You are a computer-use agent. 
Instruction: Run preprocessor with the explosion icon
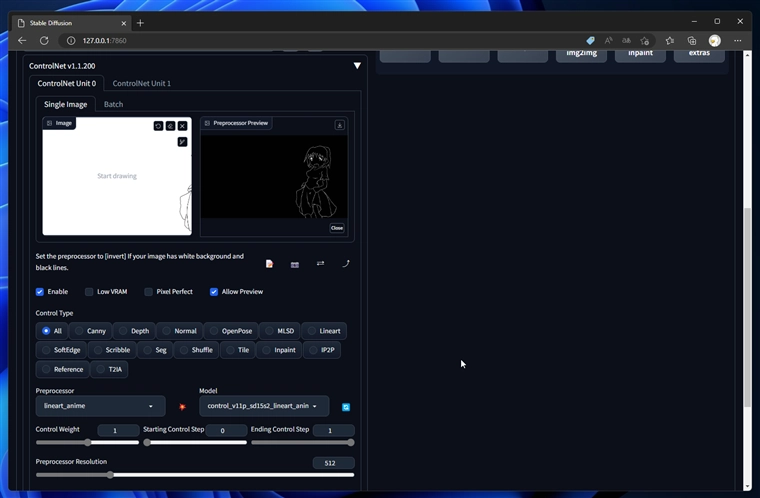[182, 407]
